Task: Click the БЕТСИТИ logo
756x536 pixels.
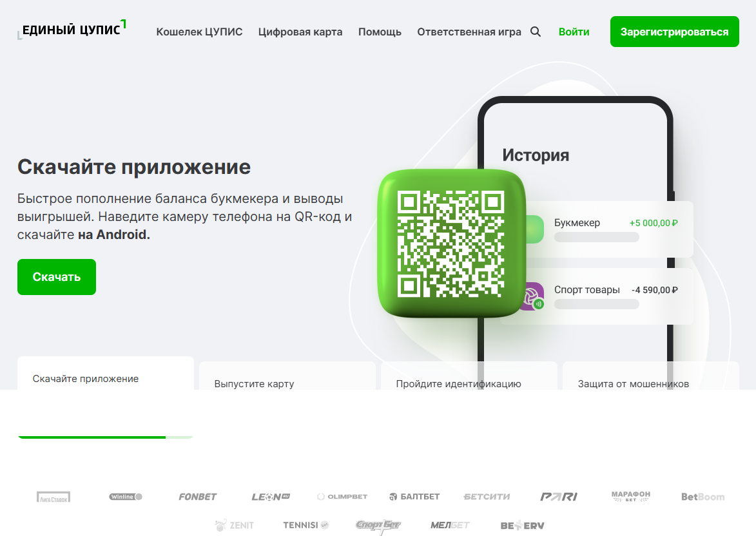Action: coord(487,497)
